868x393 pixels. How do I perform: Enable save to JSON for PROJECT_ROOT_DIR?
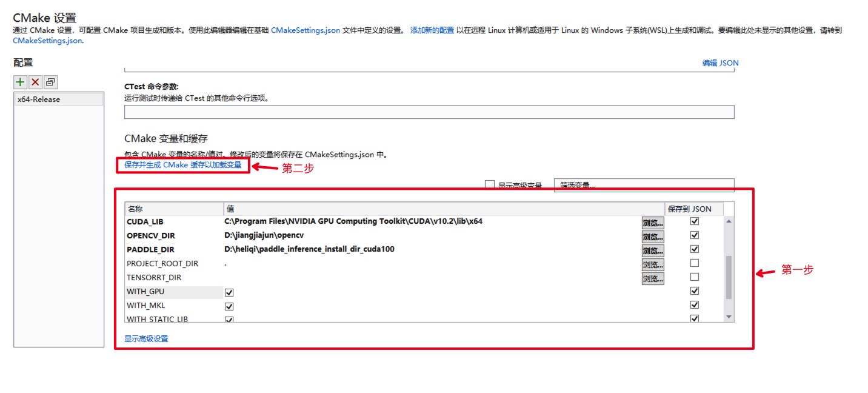(x=695, y=263)
